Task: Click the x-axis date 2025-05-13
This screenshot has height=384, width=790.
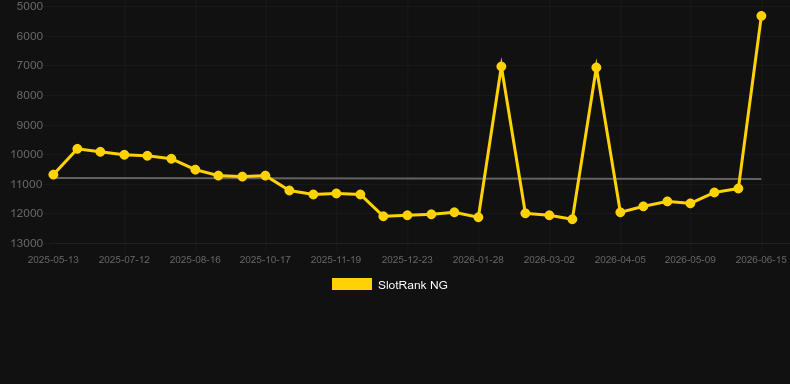Action: (x=53, y=260)
